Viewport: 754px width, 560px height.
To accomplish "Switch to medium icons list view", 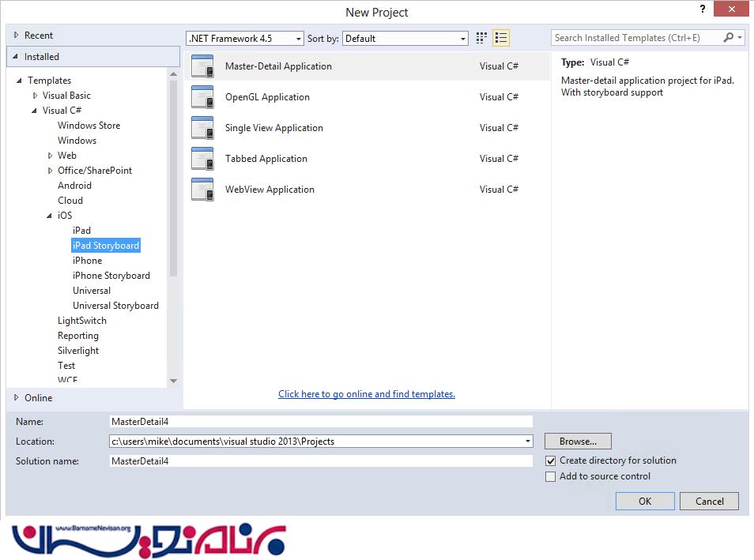I will coord(501,38).
